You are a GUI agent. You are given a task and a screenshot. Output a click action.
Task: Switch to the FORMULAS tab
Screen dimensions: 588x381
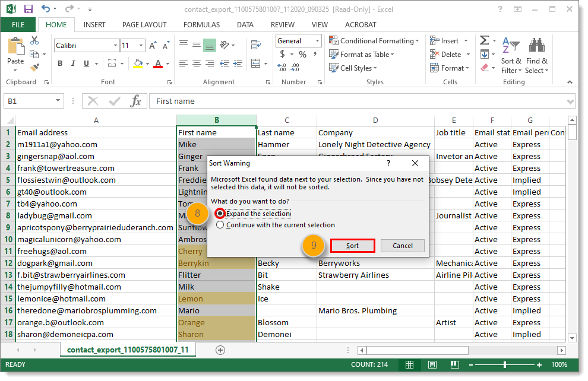coord(202,25)
